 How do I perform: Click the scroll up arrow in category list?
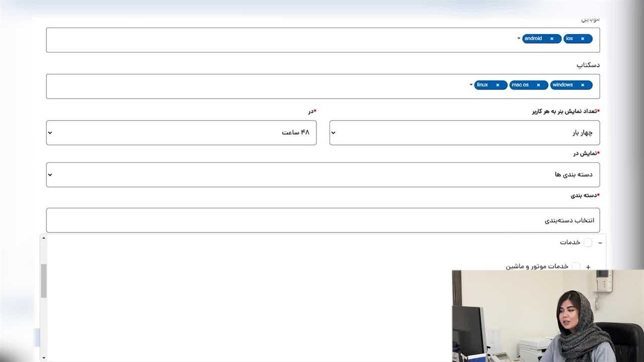pyautogui.click(x=44, y=238)
